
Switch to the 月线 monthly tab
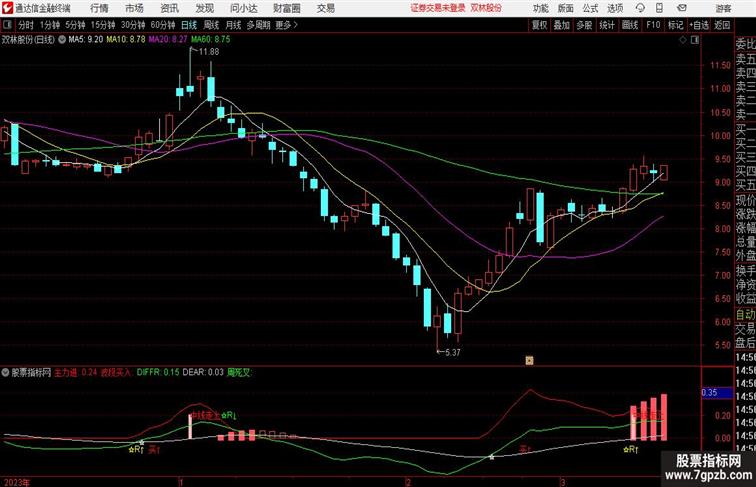[233, 25]
